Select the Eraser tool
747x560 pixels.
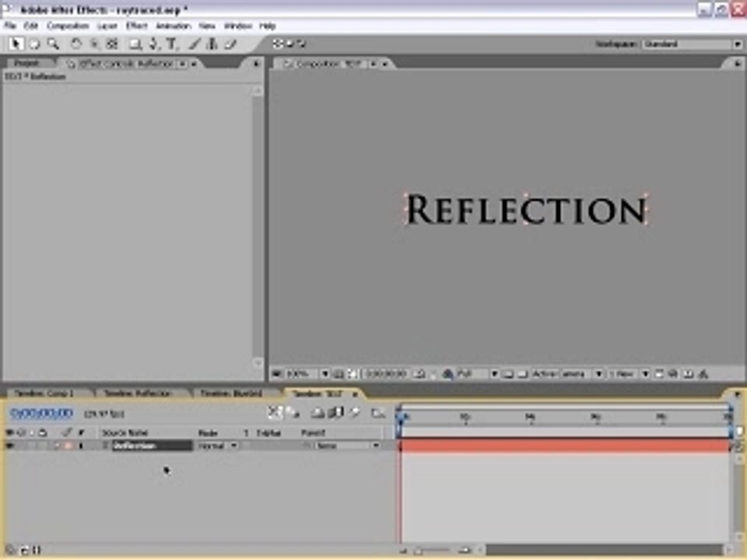pyautogui.click(x=230, y=44)
